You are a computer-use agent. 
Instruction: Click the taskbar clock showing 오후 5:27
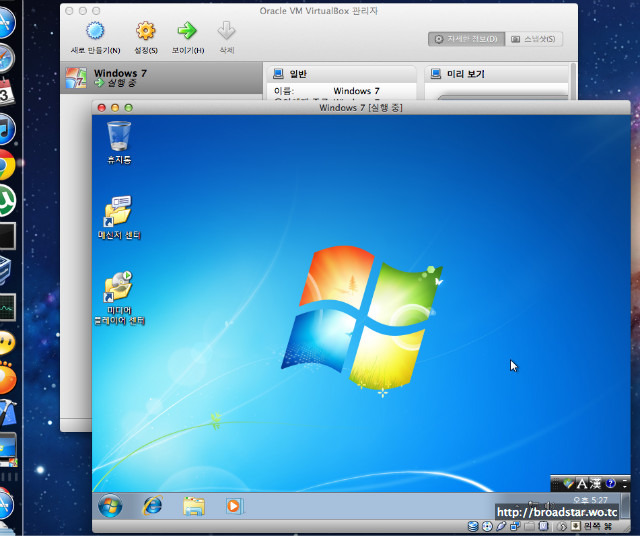tap(590, 500)
